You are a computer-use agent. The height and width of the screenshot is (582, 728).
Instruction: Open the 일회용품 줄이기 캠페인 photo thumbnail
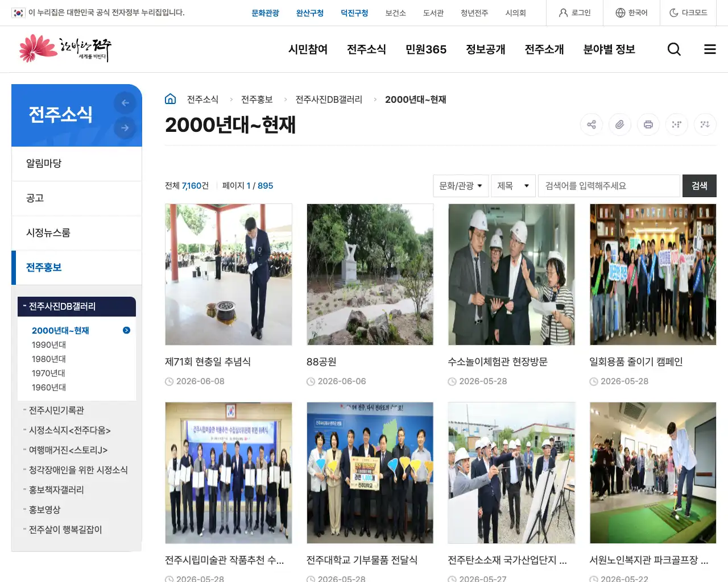(653, 275)
